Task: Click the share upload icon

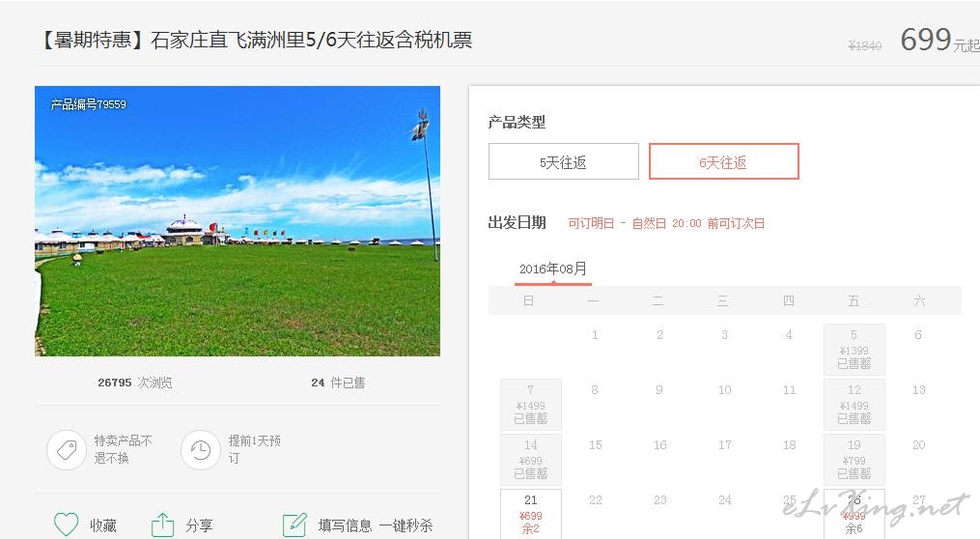Action: (162, 525)
